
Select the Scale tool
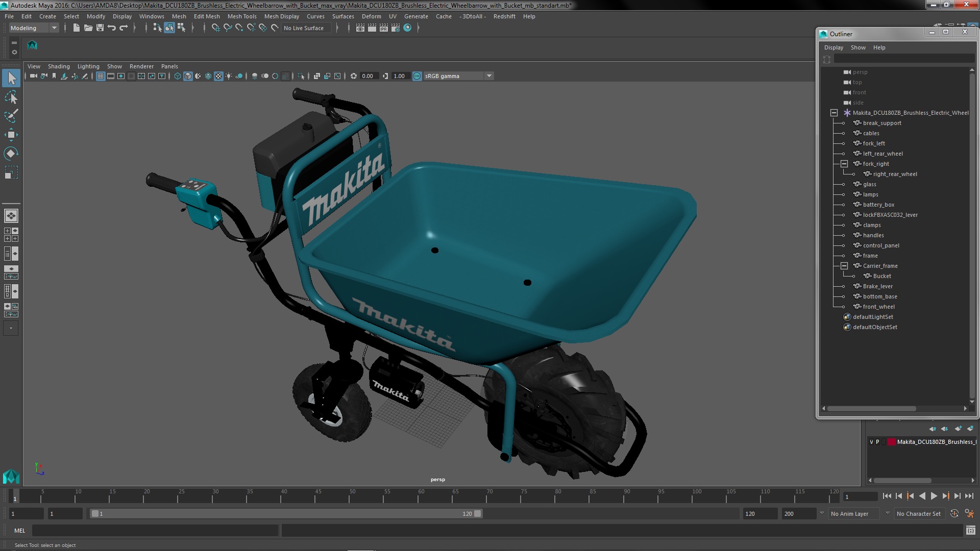click(11, 172)
